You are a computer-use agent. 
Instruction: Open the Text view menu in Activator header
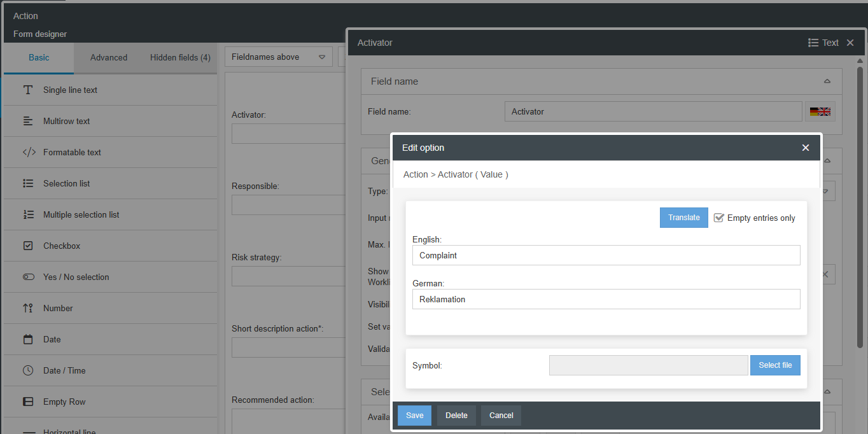823,43
